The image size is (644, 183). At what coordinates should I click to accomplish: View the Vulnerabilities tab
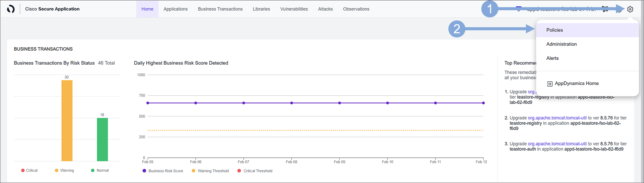tap(294, 9)
